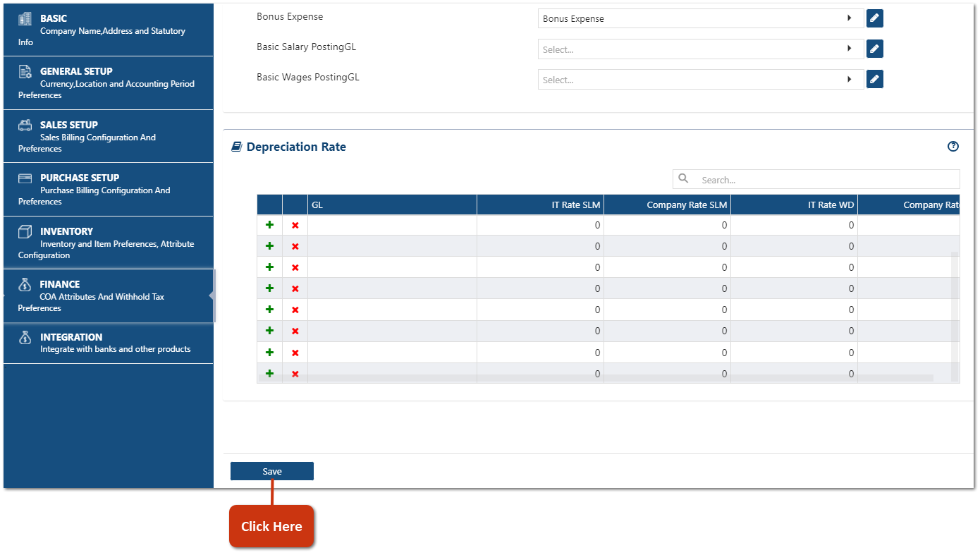Click the depreciation rate Search field
Viewport: 980px width, 555px height.
tap(816, 179)
